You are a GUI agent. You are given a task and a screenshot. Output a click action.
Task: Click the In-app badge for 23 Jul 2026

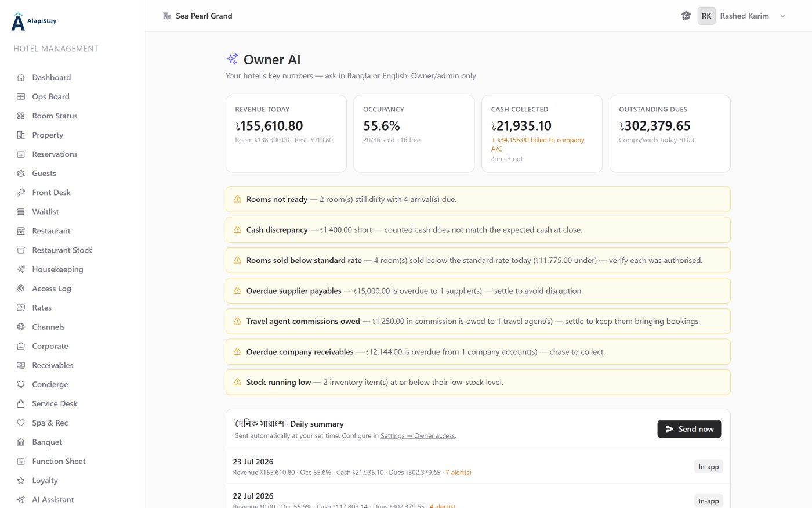(708, 467)
